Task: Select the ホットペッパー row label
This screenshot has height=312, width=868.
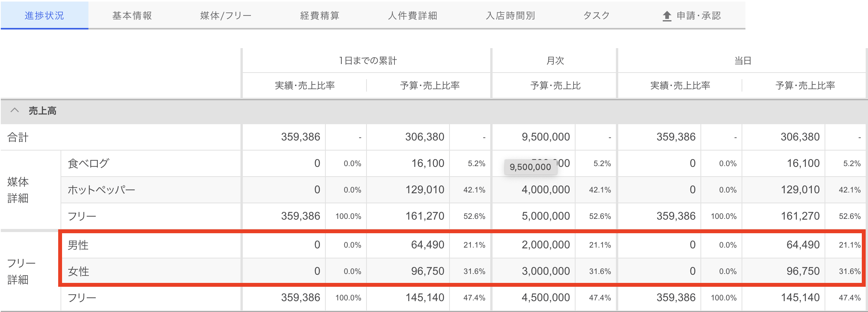Action: pyautogui.click(x=101, y=190)
